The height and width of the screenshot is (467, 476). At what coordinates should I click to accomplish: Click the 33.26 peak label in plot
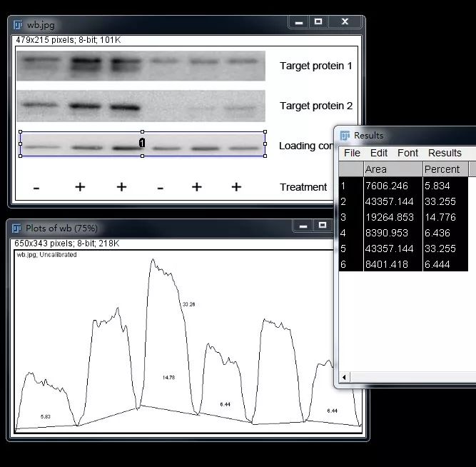188,304
